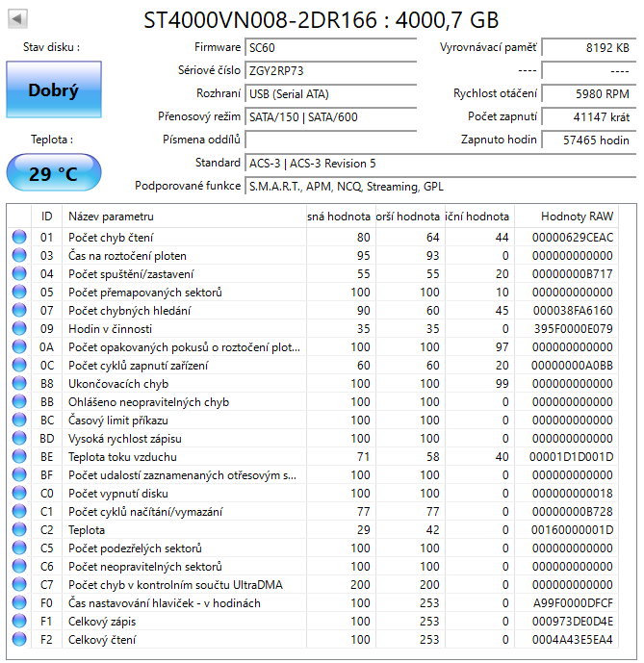Viewport: 644px width, 663px height.
Task: Click status orb for Vysoká rychlost zápisu
Action: coord(19,438)
